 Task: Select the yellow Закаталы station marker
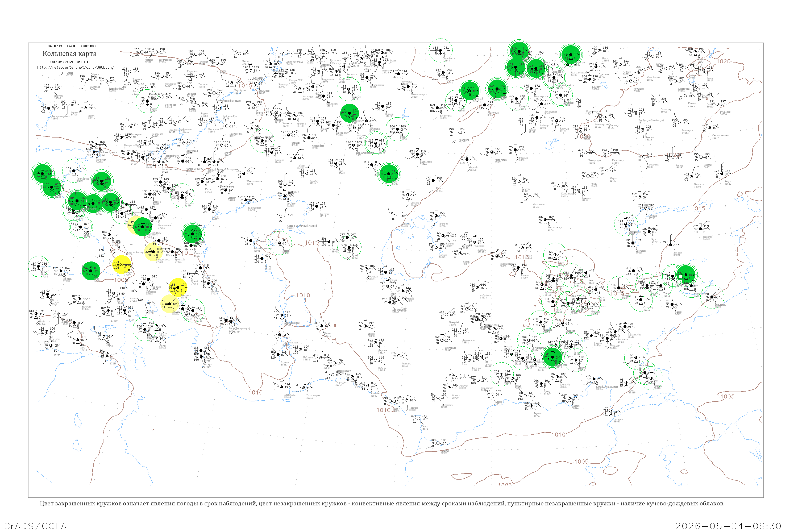click(x=178, y=287)
